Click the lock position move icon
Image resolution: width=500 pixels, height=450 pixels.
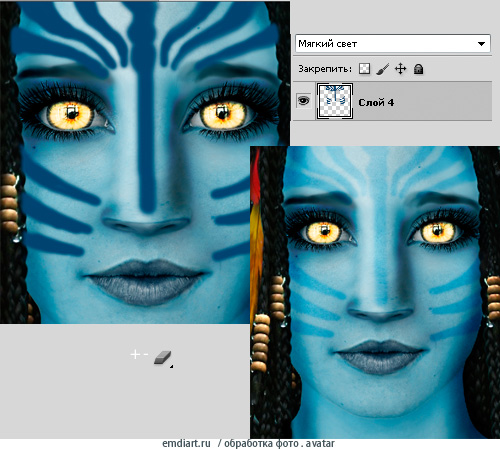[400, 69]
